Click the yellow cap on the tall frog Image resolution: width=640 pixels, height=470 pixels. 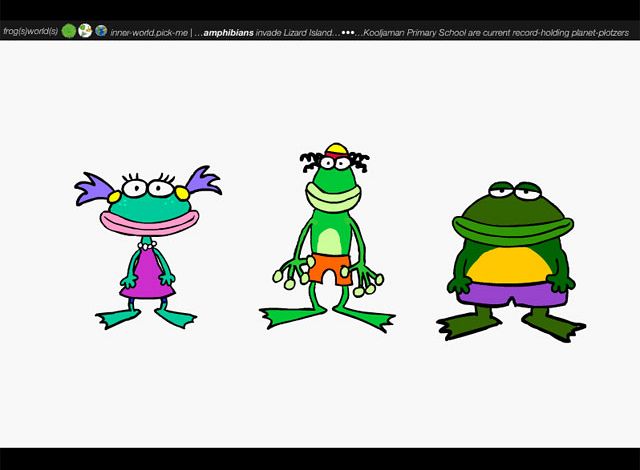click(336, 151)
